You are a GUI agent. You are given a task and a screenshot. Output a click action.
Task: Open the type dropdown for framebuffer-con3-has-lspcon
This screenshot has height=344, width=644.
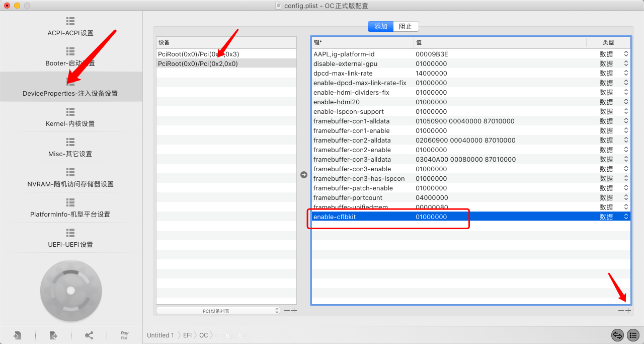[626, 178]
